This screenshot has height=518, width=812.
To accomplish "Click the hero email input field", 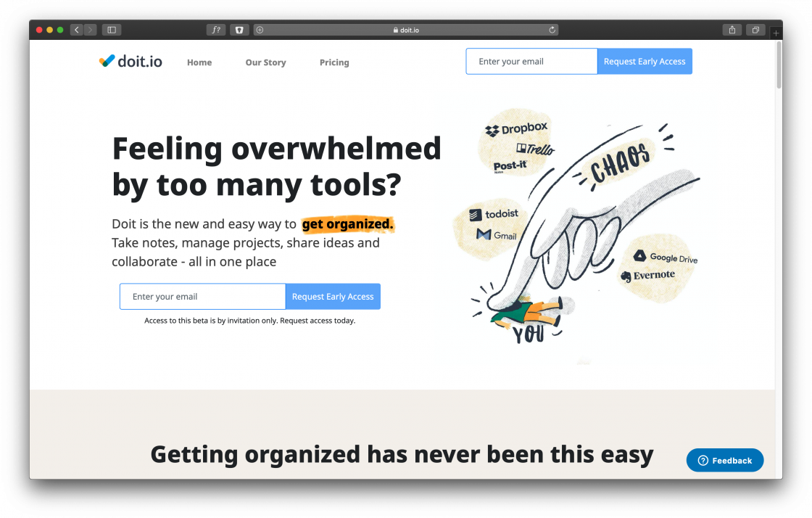I will pyautogui.click(x=203, y=297).
